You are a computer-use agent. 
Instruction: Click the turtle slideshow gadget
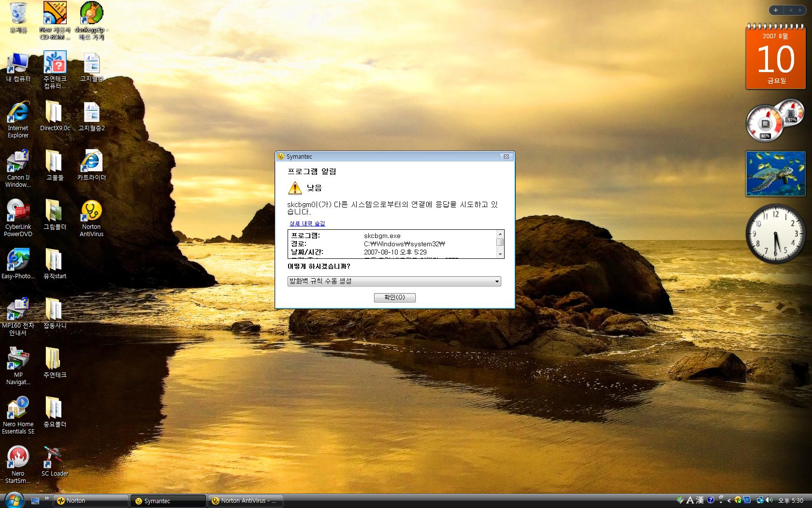(x=775, y=174)
